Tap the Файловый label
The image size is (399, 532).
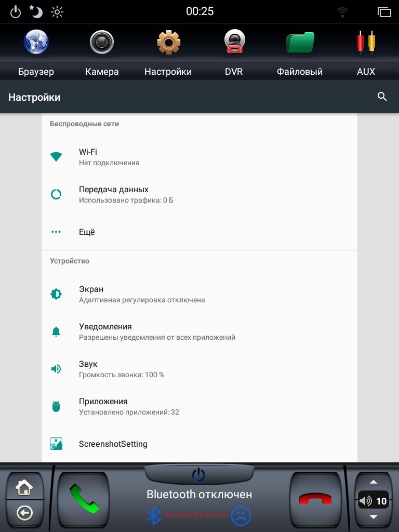300,72
